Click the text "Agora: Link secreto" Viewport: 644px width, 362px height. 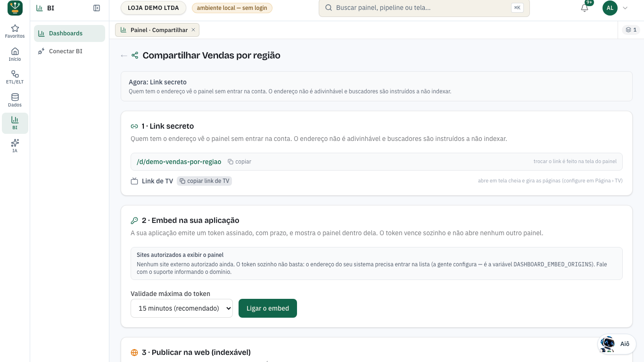[x=157, y=82]
